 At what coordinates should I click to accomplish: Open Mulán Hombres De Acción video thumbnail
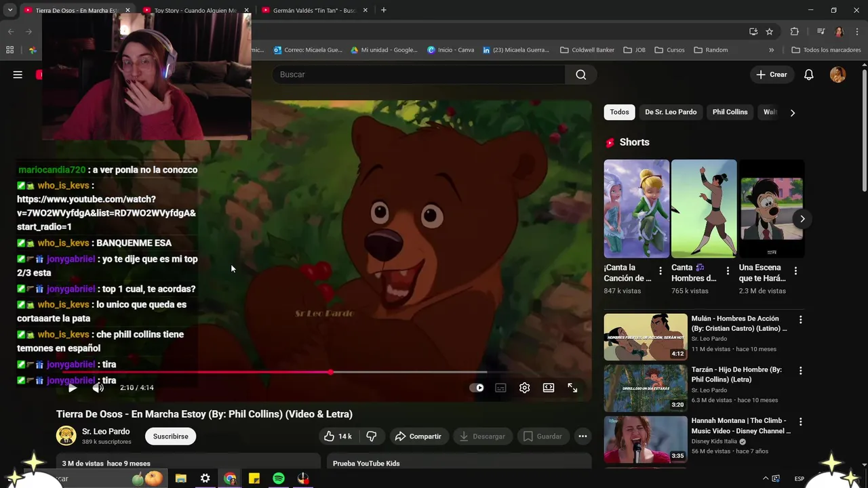coord(646,337)
